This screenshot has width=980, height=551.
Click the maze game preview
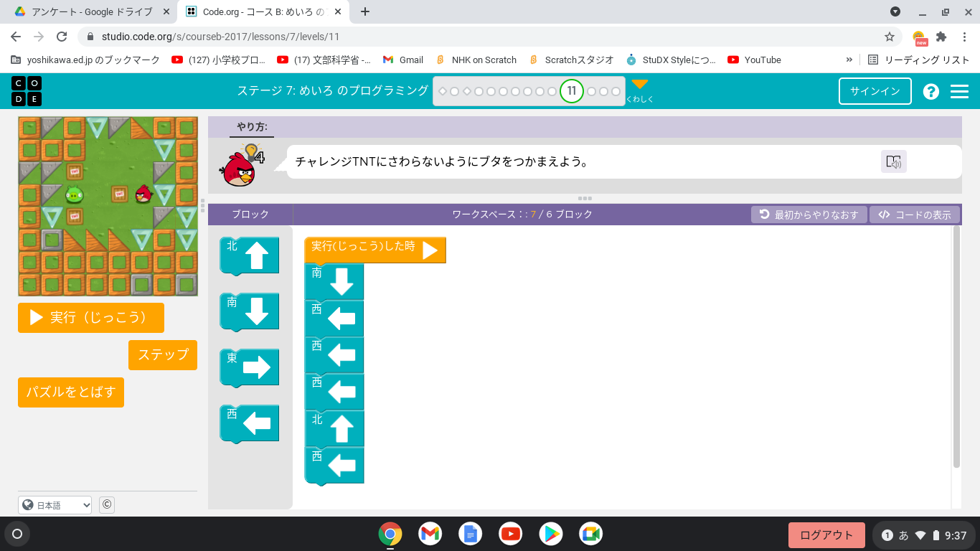108,207
